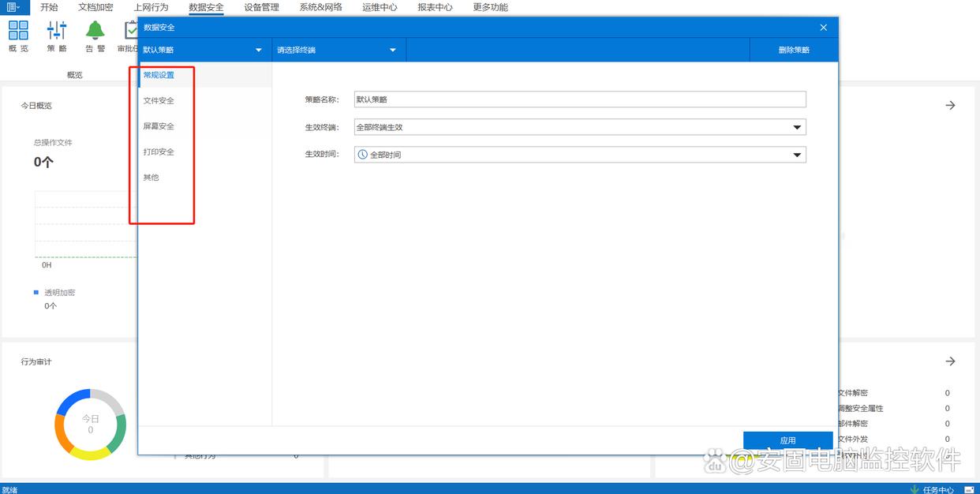Click the arrow icon in 今日概览 right panel
Viewport: 980px width, 494px height.
[950, 105]
